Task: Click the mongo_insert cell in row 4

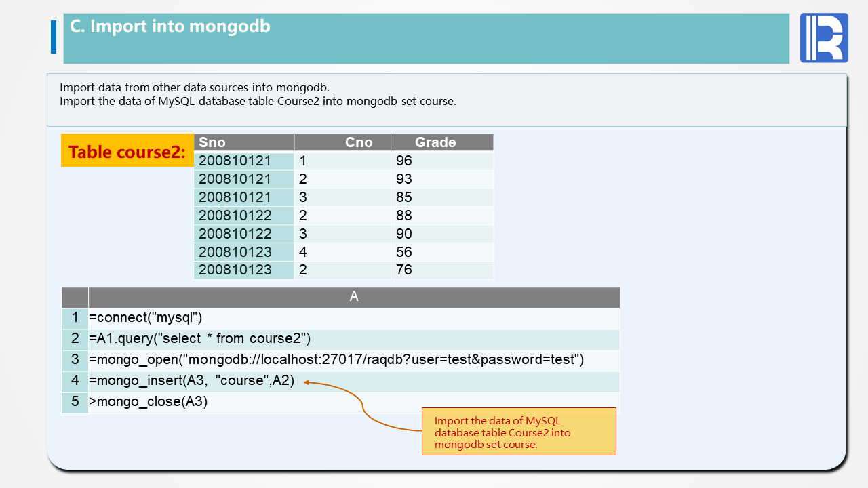Action: tap(354, 381)
